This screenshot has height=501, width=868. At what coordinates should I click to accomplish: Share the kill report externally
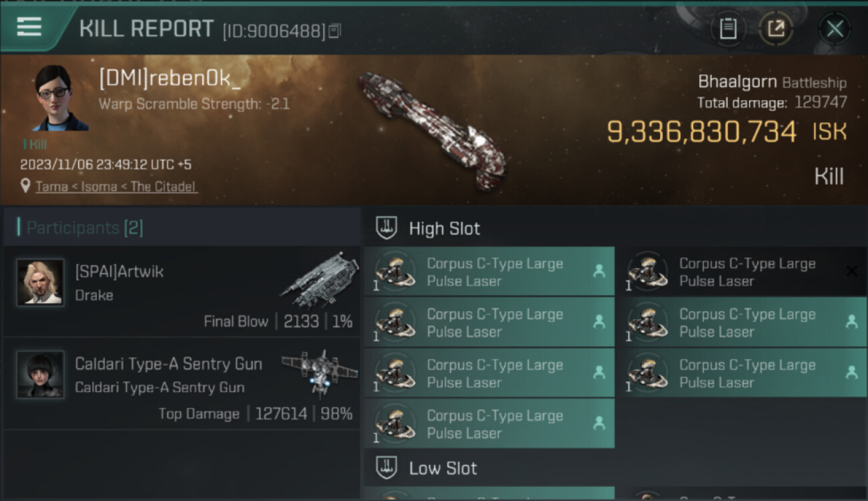pyautogui.click(x=775, y=29)
